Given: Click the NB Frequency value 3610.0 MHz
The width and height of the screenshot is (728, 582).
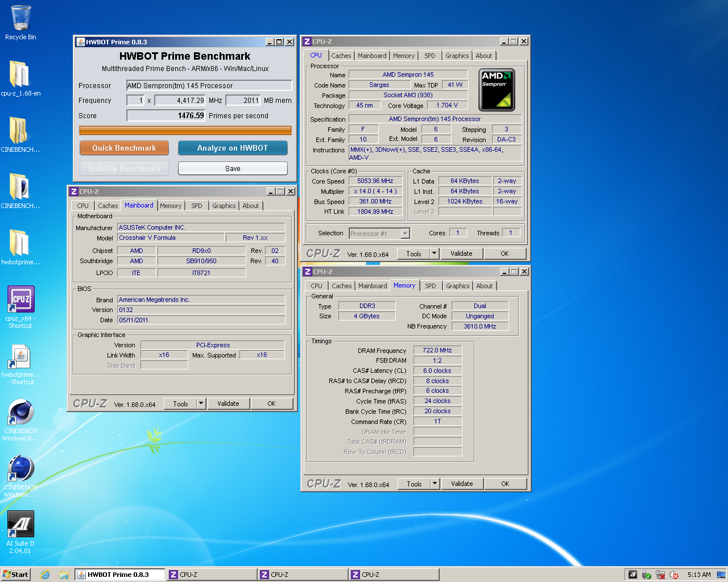Looking at the screenshot, I should pos(480,326).
